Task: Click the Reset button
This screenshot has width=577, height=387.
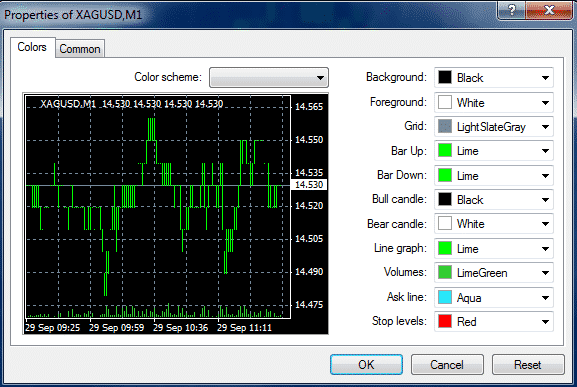Action: [528, 365]
